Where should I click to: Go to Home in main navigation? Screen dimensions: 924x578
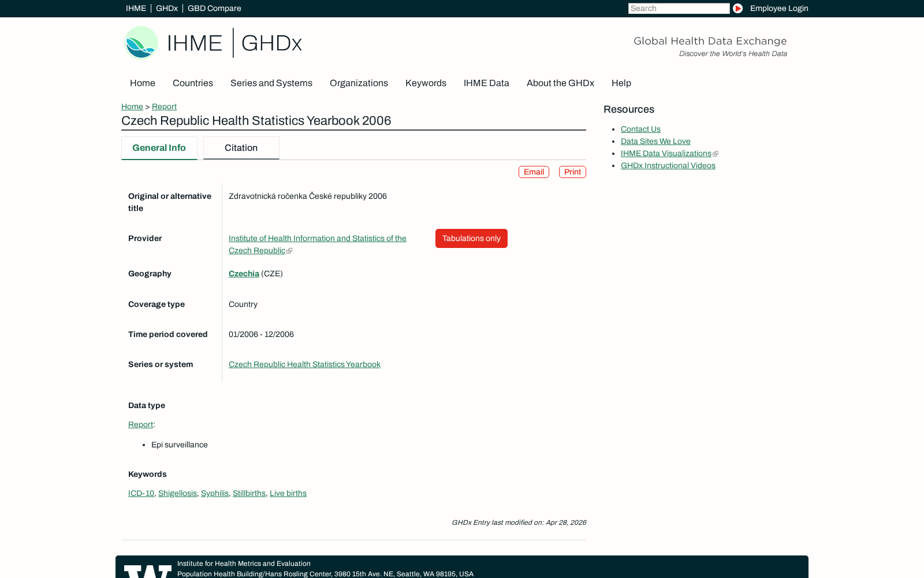tap(143, 83)
